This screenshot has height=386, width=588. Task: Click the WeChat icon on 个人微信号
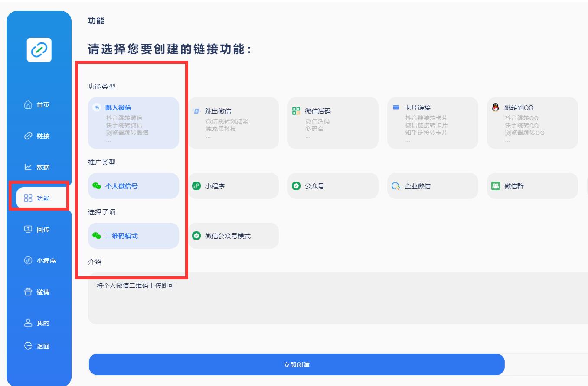point(97,186)
